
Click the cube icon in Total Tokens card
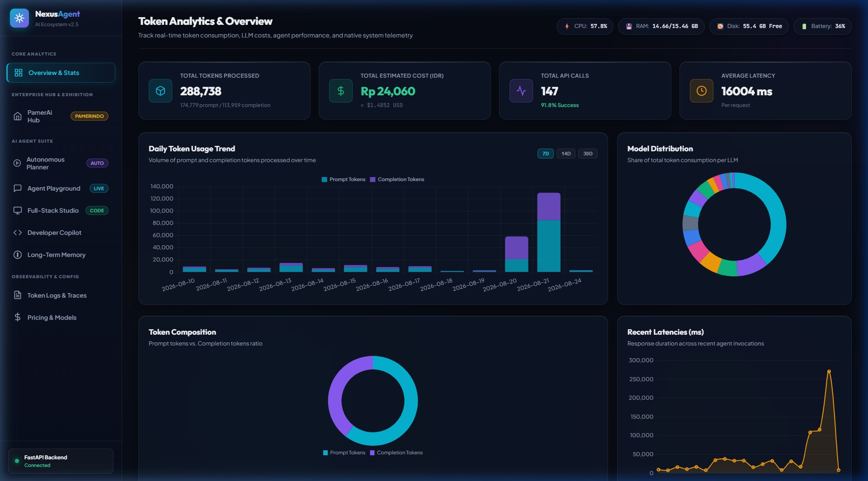[x=160, y=91]
